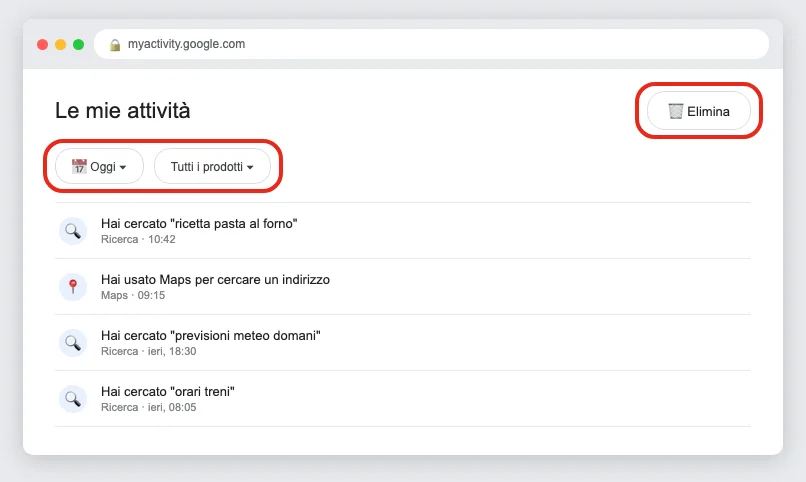Open activity Hai cercato "previsioni meteo domani"

pos(403,343)
